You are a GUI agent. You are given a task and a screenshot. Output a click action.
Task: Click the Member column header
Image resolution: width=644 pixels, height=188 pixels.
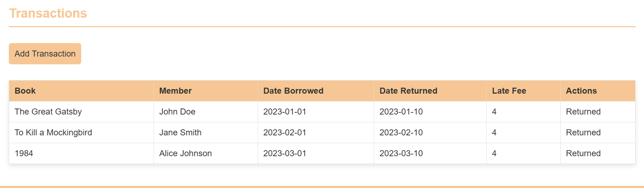click(175, 91)
